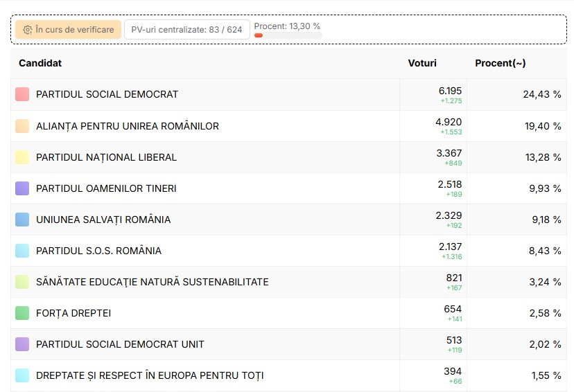Click vote count 821
574x392 pixels.
454,278
